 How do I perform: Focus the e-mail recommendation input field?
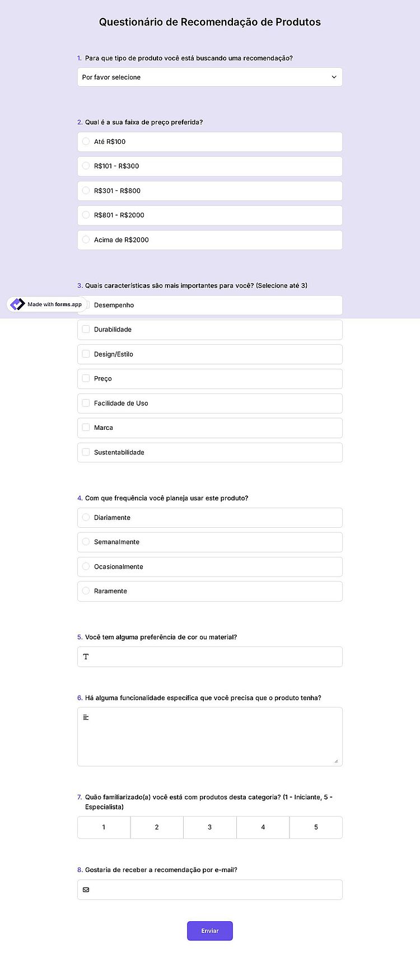pyautogui.click(x=210, y=889)
